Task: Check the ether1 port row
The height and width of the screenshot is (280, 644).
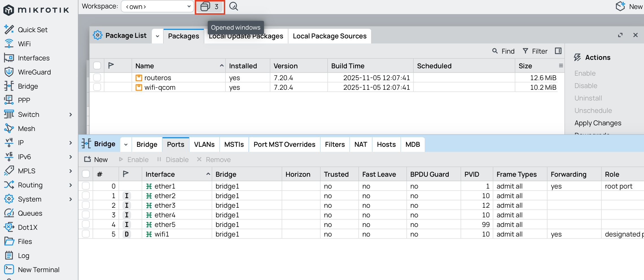Action: [x=86, y=186]
